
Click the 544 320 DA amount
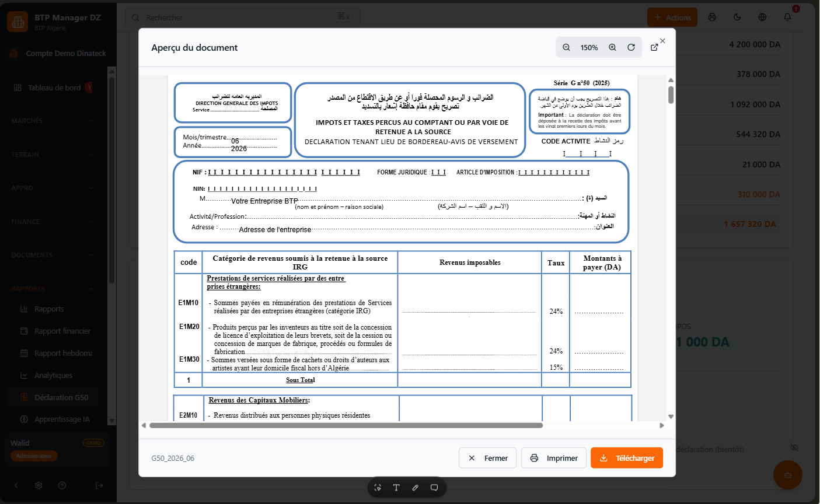(x=758, y=134)
